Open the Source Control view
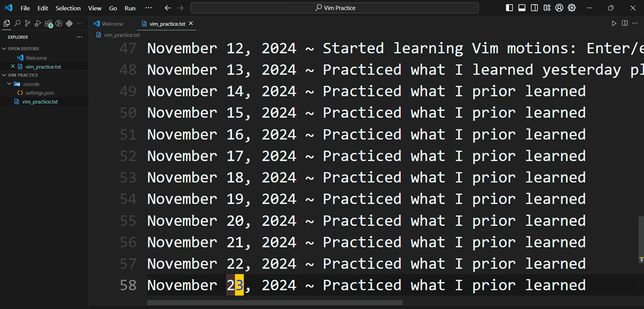 pos(28,23)
